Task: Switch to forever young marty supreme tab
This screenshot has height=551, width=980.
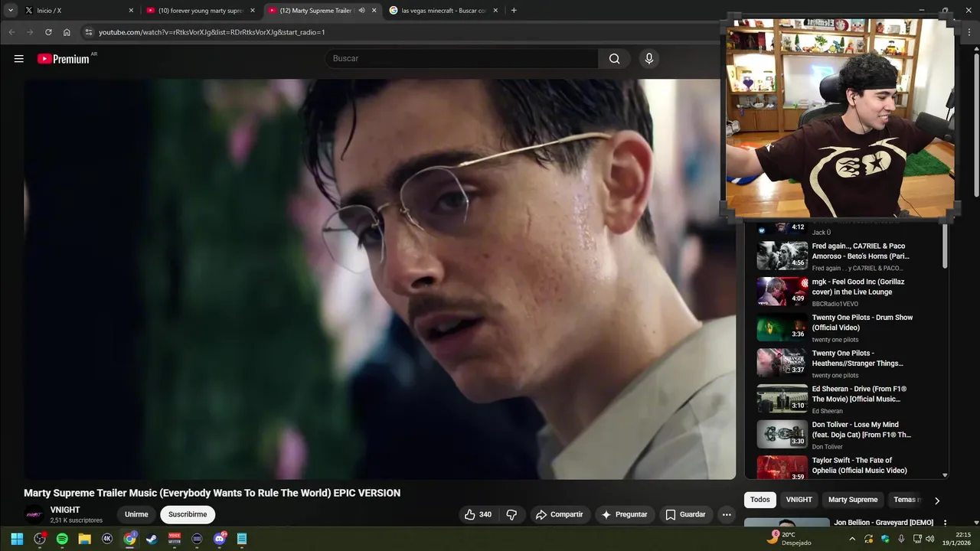Action: (201, 11)
